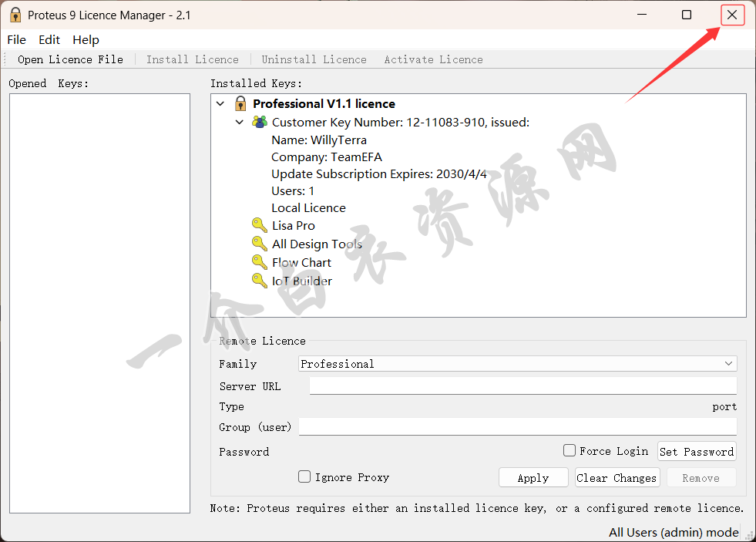Minimize the Licence Manager window
The image size is (756, 542).
pyautogui.click(x=642, y=15)
